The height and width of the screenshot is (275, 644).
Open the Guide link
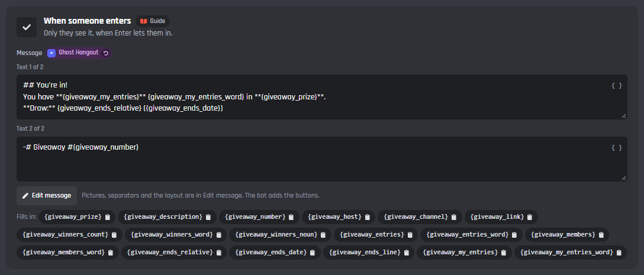point(152,21)
